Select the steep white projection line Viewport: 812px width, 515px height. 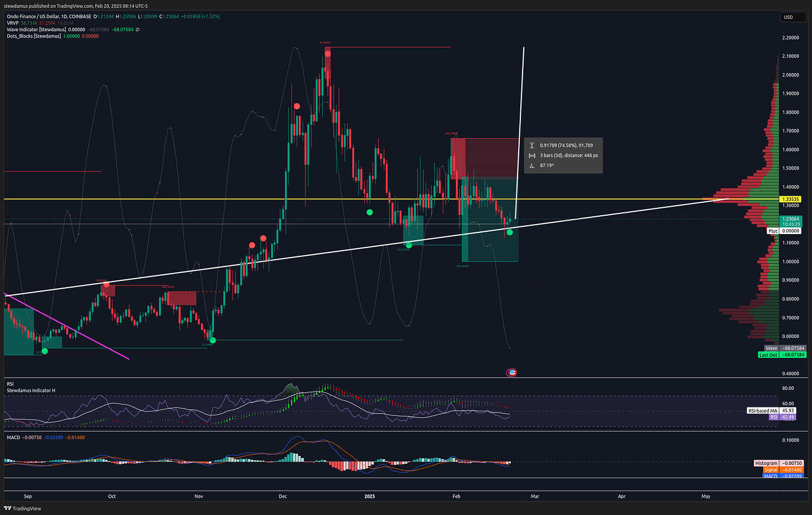(520, 134)
